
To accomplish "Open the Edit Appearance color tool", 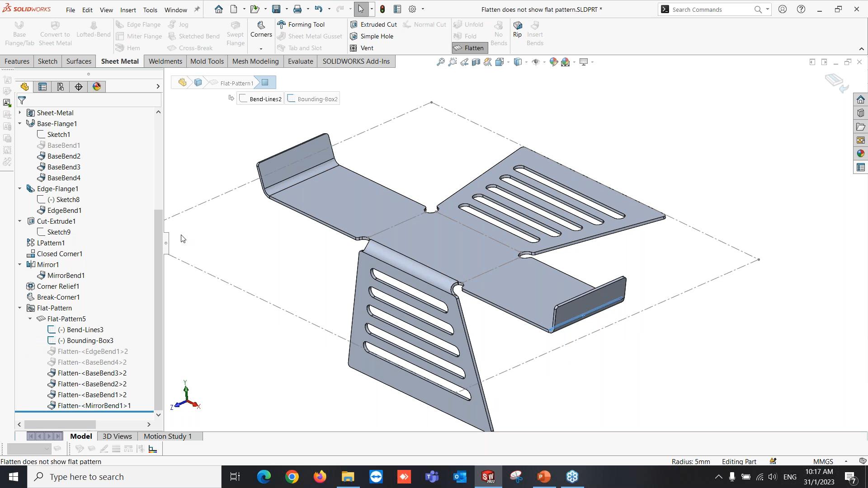I will point(553,62).
